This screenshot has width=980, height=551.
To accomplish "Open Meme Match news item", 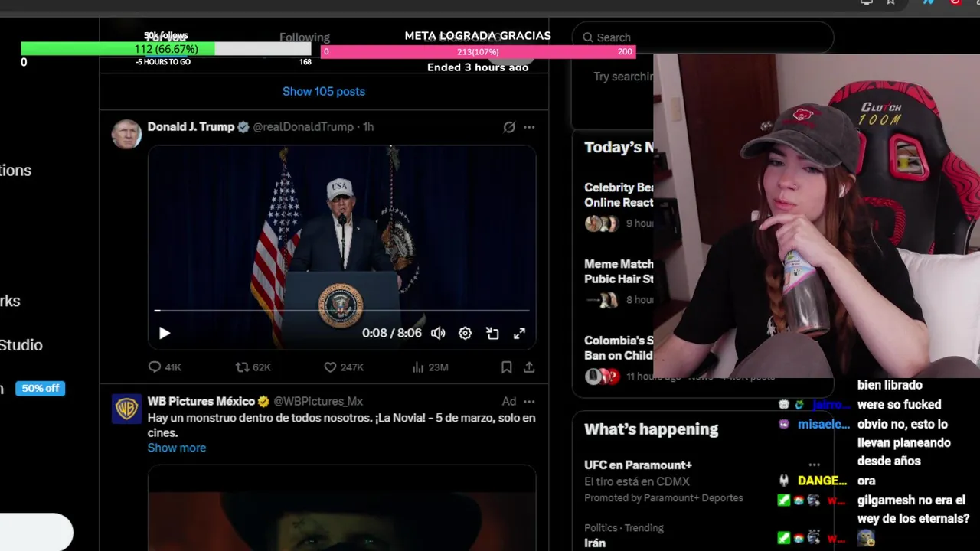I will point(619,272).
